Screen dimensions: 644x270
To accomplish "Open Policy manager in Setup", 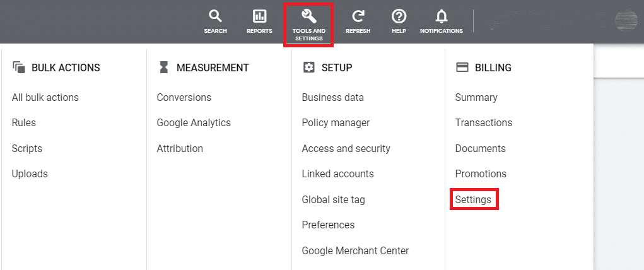I will 336,123.
